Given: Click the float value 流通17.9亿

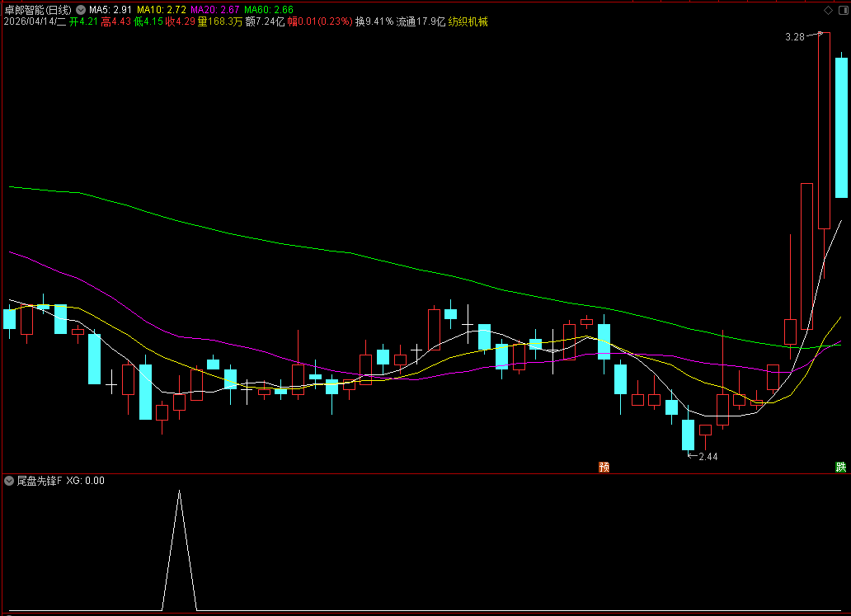Looking at the screenshot, I should tap(421, 21).
